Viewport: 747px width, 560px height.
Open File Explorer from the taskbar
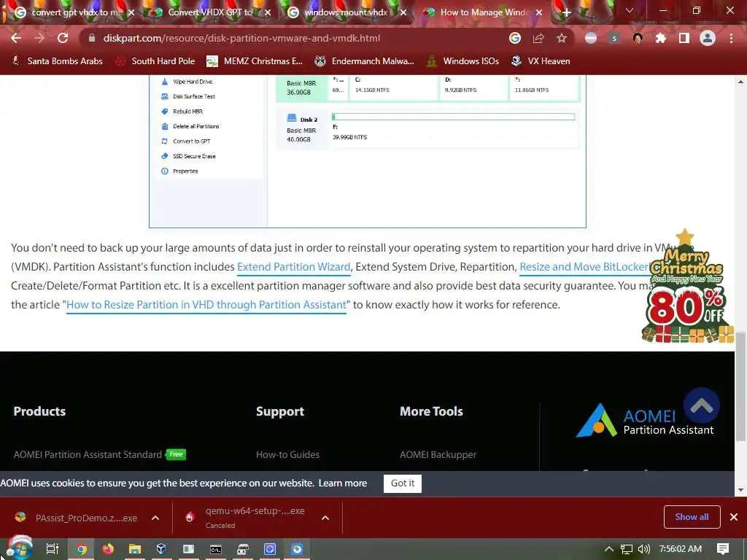[x=135, y=549]
